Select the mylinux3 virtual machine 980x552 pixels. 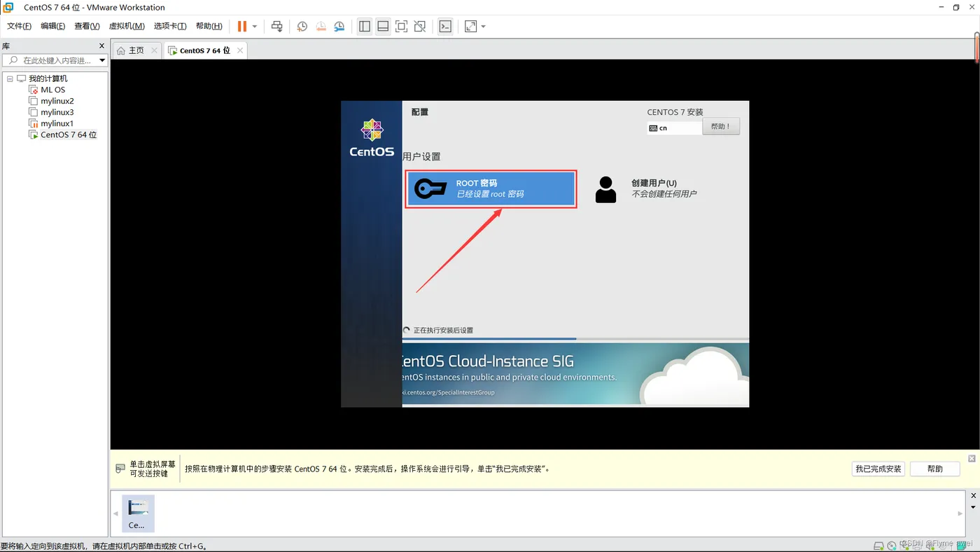tap(57, 112)
